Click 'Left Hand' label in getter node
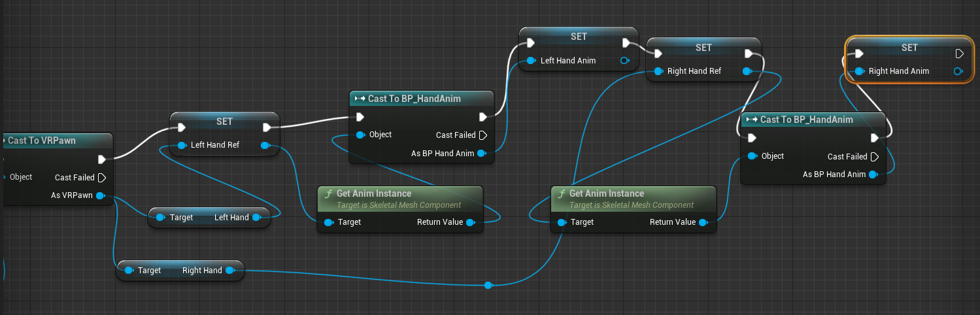980x315 pixels. coord(231,218)
